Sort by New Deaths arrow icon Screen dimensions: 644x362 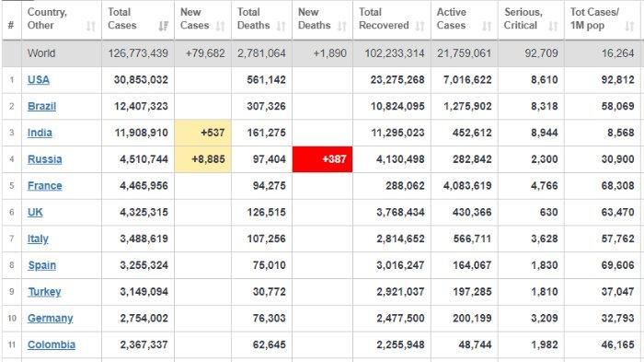[342, 27]
